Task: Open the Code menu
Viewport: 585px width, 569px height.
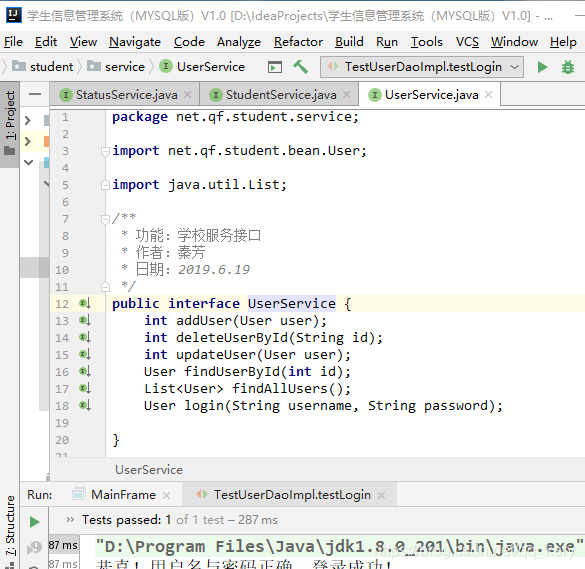Action: coord(189,42)
